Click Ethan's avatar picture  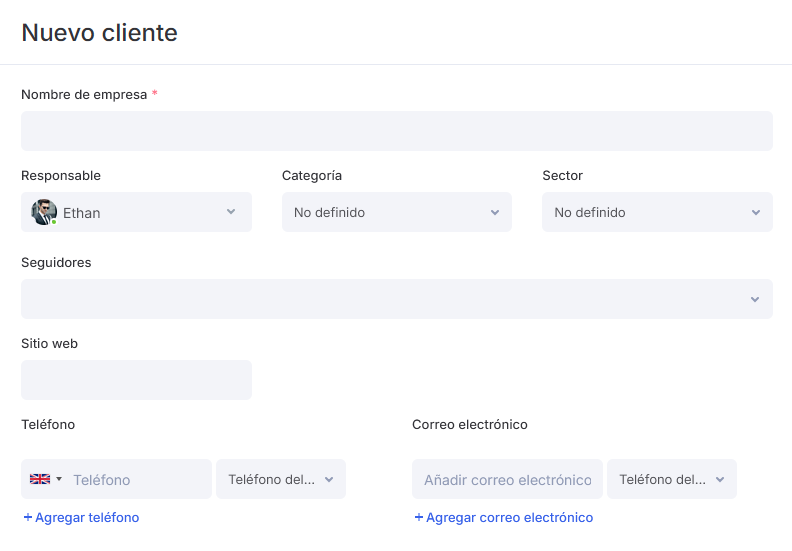click(44, 212)
